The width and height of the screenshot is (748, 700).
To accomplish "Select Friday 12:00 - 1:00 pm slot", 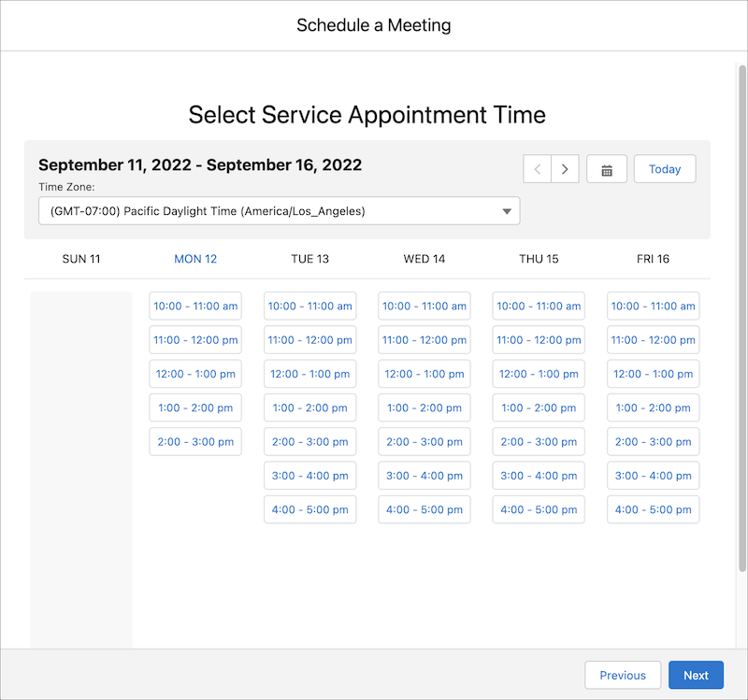I will [x=653, y=374].
